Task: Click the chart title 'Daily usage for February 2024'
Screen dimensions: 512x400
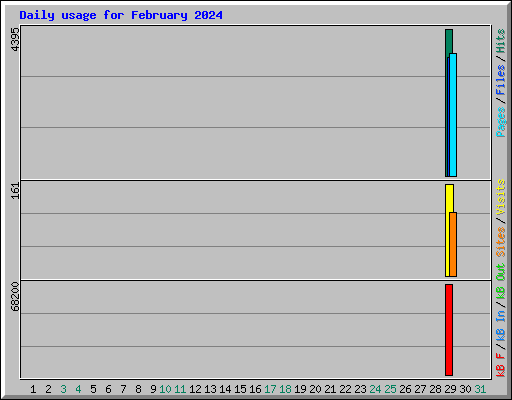Action: 121,15
